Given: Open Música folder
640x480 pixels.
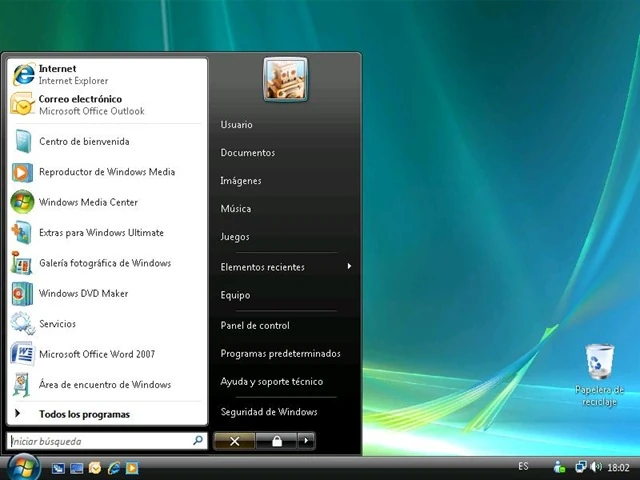Looking at the screenshot, I should pyautogui.click(x=236, y=209).
